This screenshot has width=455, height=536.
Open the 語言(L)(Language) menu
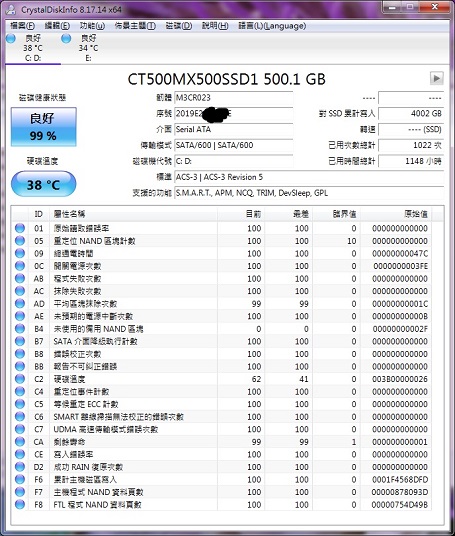(272, 26)
